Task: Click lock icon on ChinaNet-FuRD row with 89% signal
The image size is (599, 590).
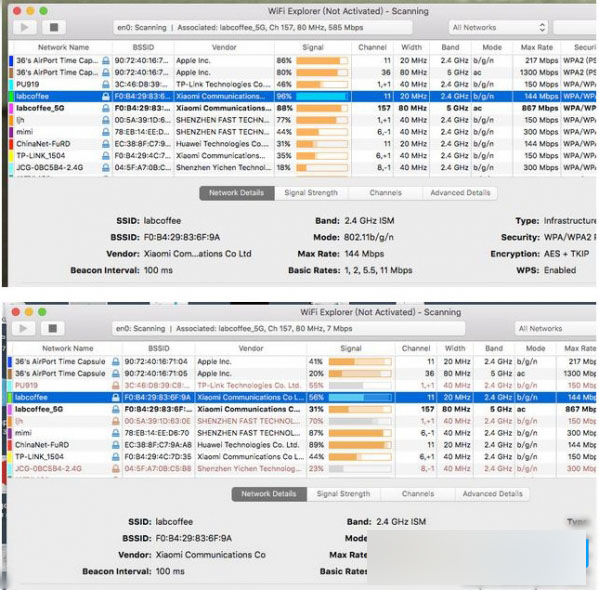Action: [x=115, y=445]
